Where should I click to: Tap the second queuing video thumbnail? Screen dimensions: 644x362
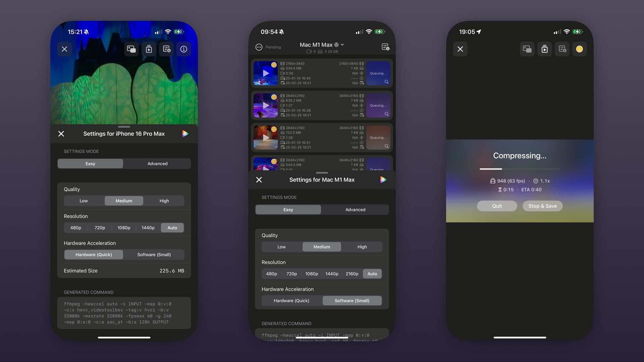(265, 105)
